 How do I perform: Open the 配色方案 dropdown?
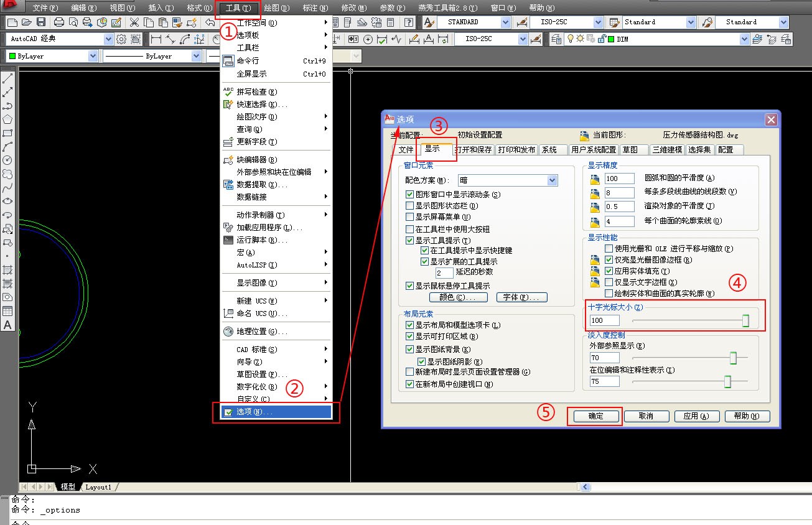coord(508,180)
